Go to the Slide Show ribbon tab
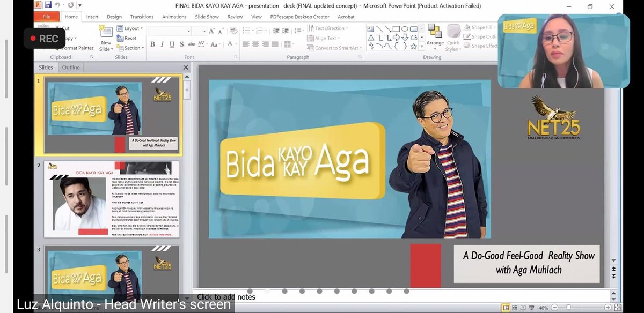644x313 pixels. pos(207,17)
